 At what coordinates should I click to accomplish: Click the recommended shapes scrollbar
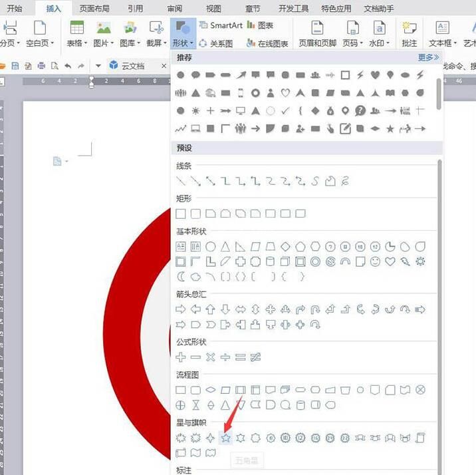(439, 94)
